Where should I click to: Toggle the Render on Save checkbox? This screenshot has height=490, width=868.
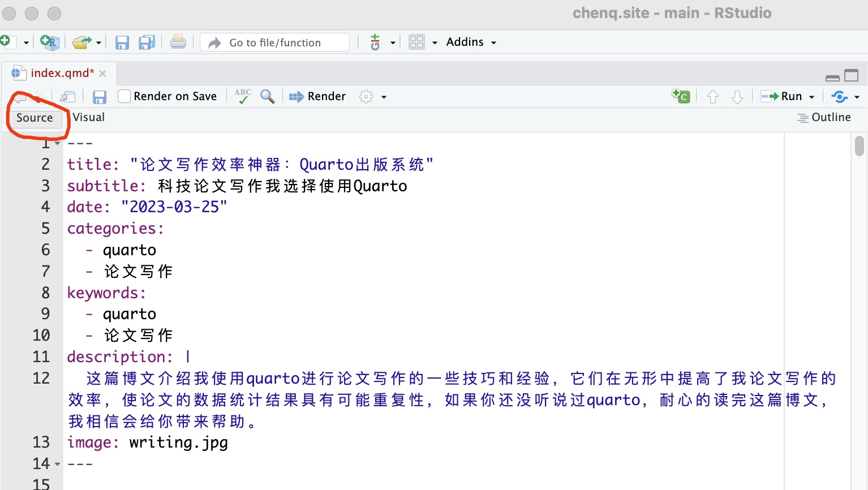pyautogui.click(x=124, y=96)
